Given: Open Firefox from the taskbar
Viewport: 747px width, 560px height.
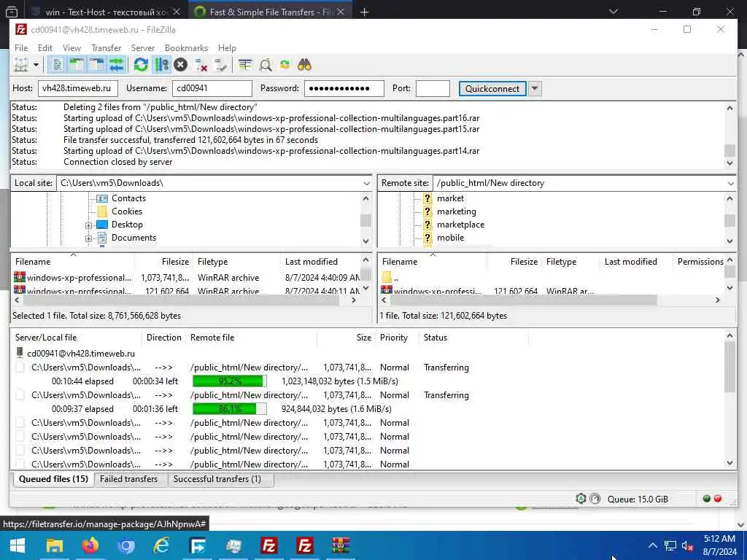Looking at the screenshot, I should click(90, 545).
